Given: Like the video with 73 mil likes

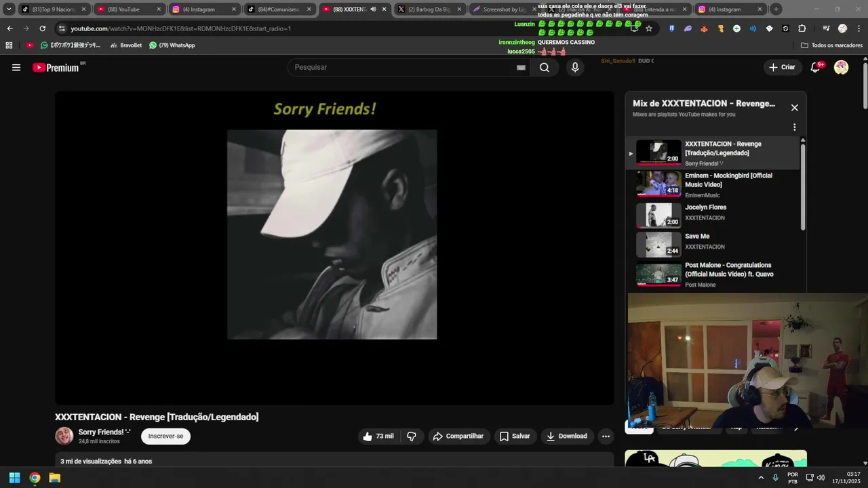Looking at the screenshot, I should (378, 436).
